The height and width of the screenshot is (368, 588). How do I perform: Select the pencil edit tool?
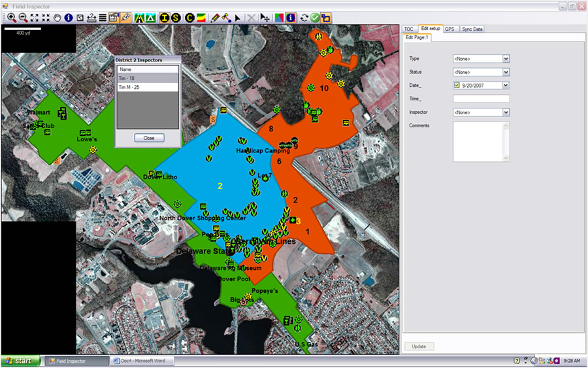tap(214, 18)
